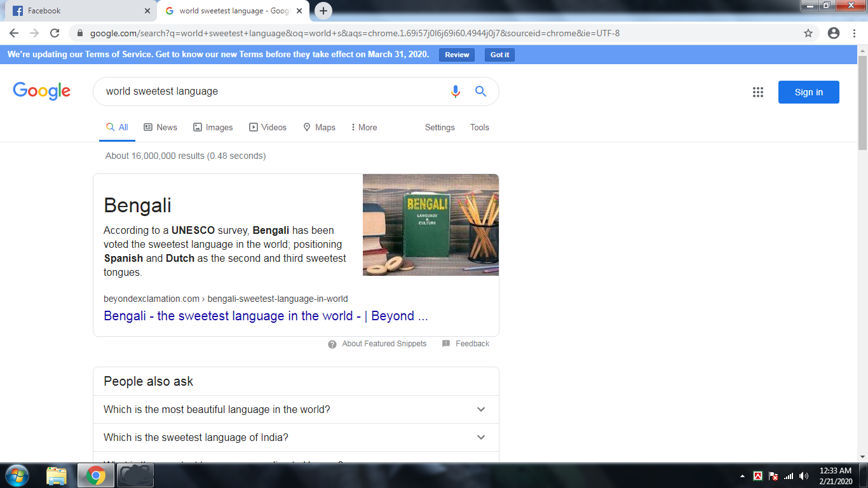Switch to Images results

213,128
